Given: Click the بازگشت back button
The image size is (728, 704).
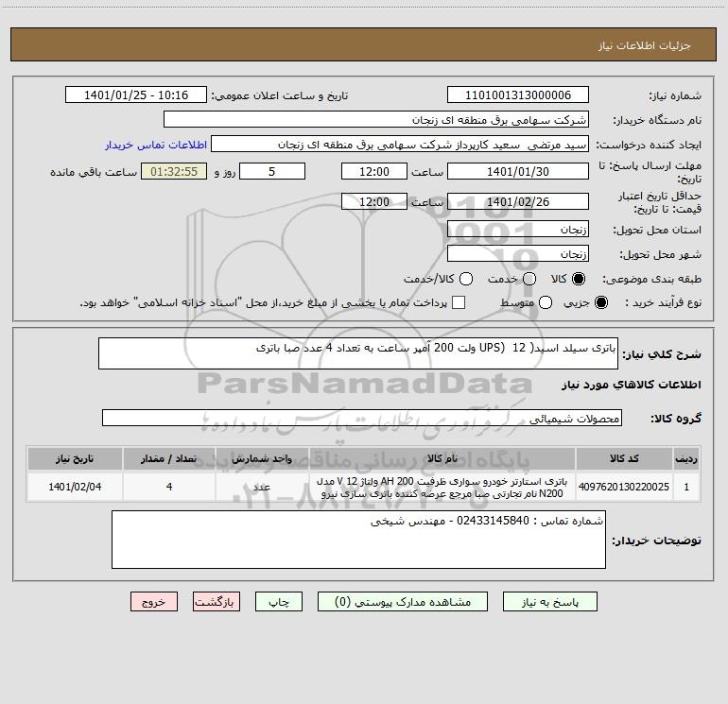Looking at the screenshot, I should (217, 602).
